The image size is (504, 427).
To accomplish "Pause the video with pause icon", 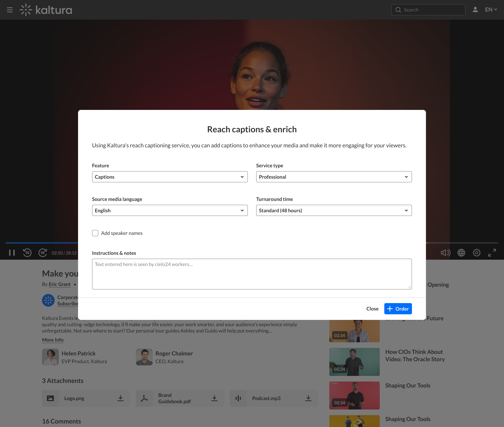I will click(12, 253).
